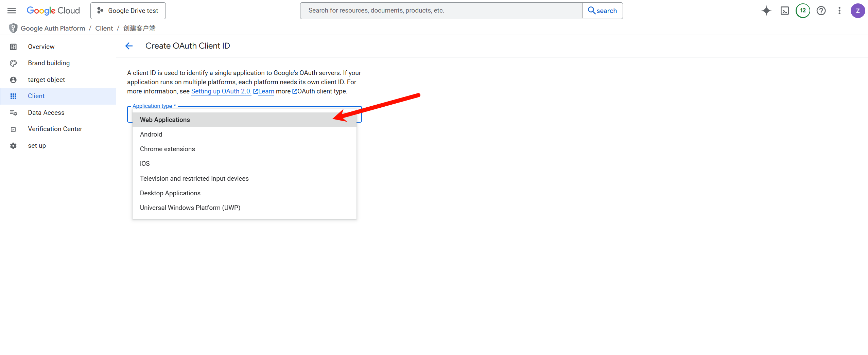Follow the Learn more link

pyautogui.click(x=266, y=91)
